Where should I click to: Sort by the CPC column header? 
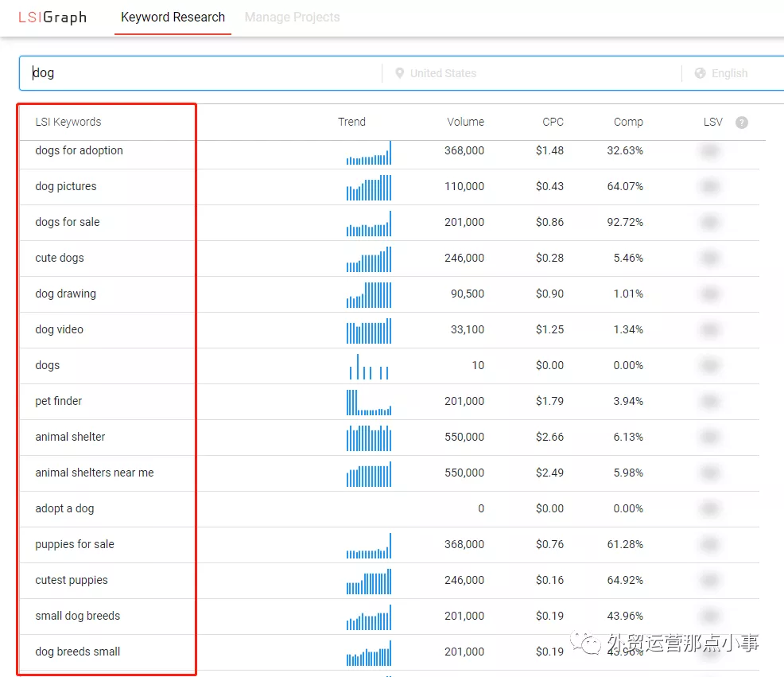click(553, 123)
